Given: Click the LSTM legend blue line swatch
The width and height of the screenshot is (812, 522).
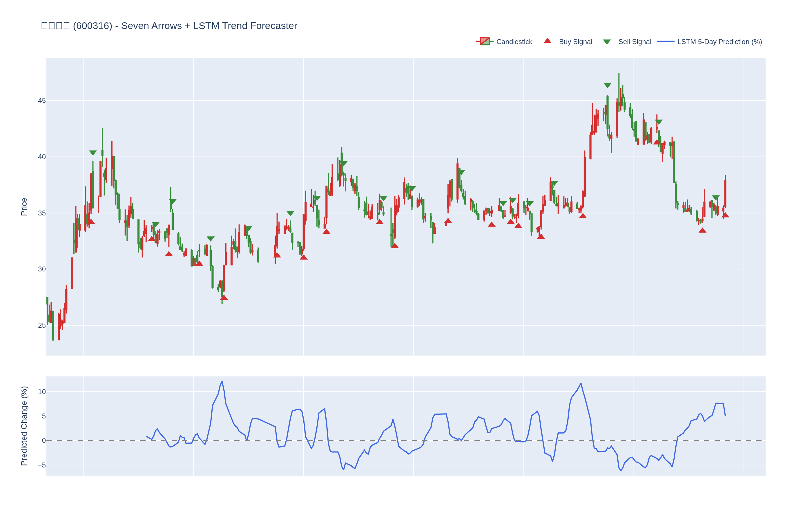Looking at the screenshot, I should [x=666, y=41].
